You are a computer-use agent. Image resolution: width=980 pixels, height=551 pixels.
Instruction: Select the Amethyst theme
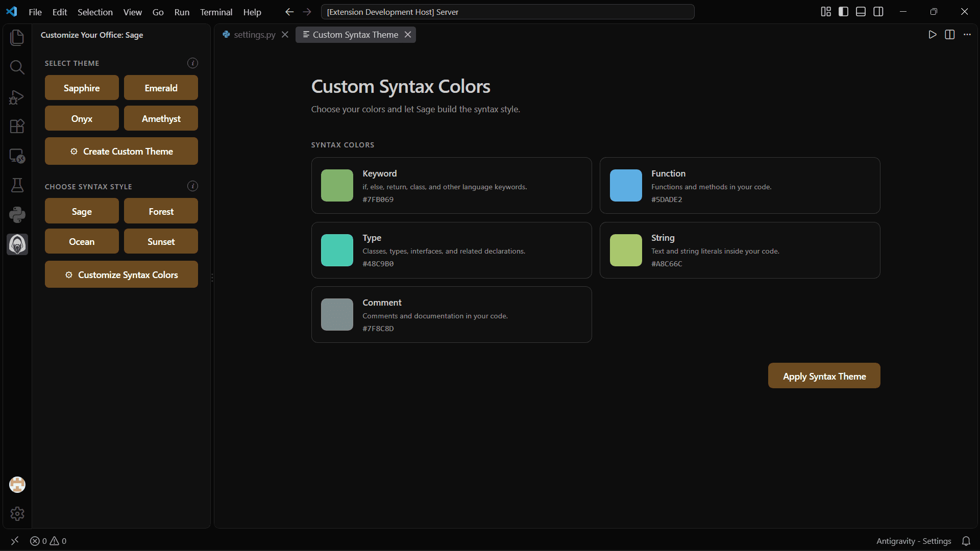pos(161,118)
